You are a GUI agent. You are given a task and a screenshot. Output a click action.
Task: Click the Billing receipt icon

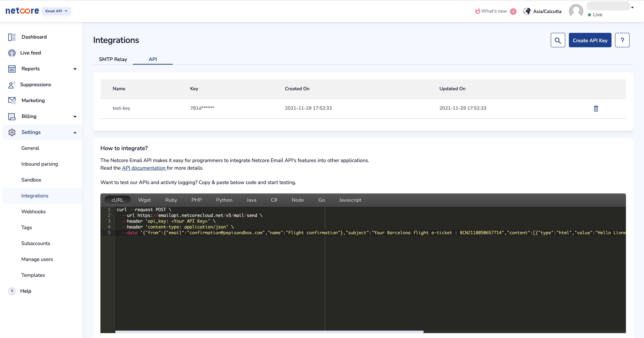(x=12, y=116)
